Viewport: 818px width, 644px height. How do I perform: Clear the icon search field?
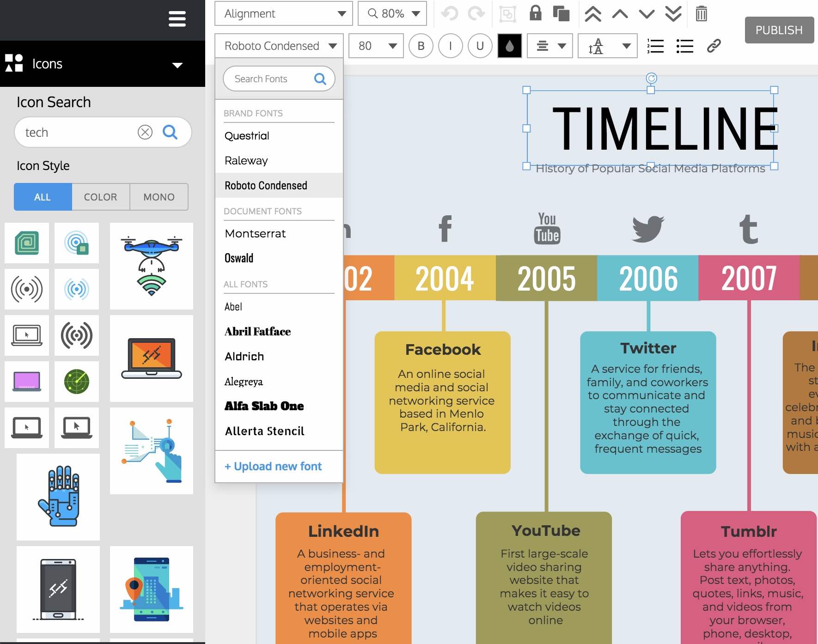coord(145,132)
